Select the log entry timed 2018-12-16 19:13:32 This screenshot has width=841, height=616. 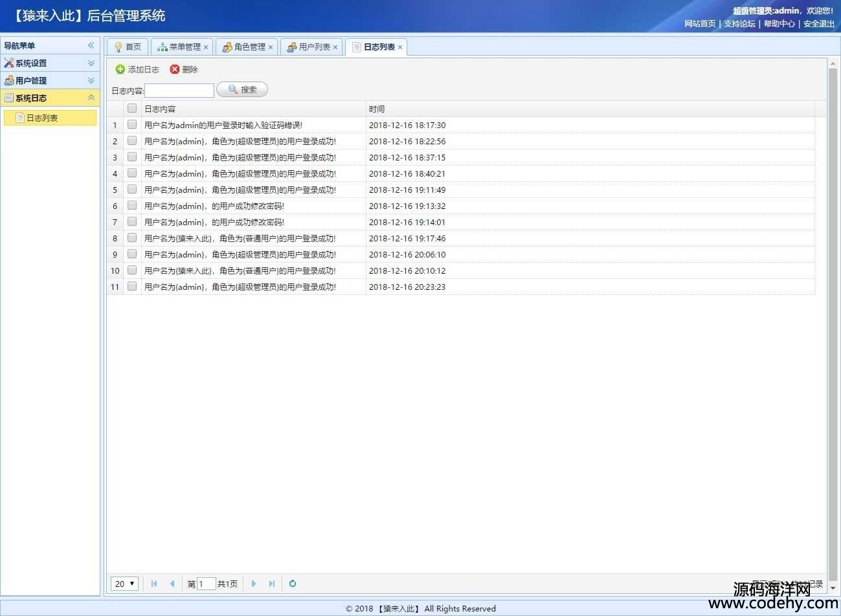pyautogui.click(x=460, y=206)
